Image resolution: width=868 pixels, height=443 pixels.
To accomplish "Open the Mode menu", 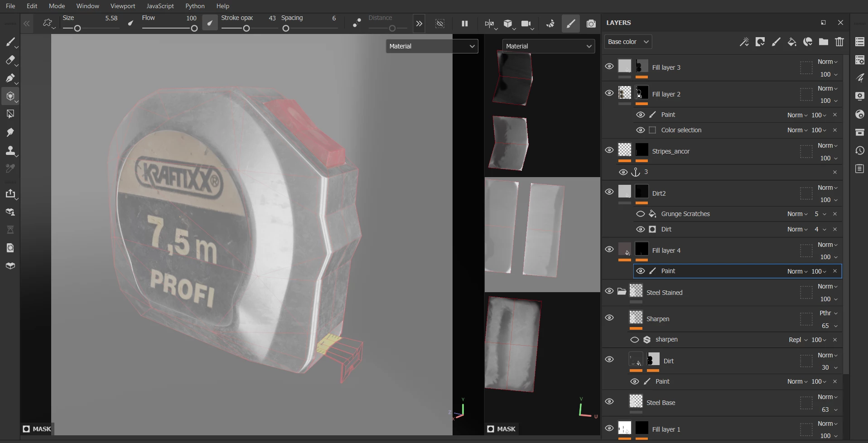I will tap(57, 6).
